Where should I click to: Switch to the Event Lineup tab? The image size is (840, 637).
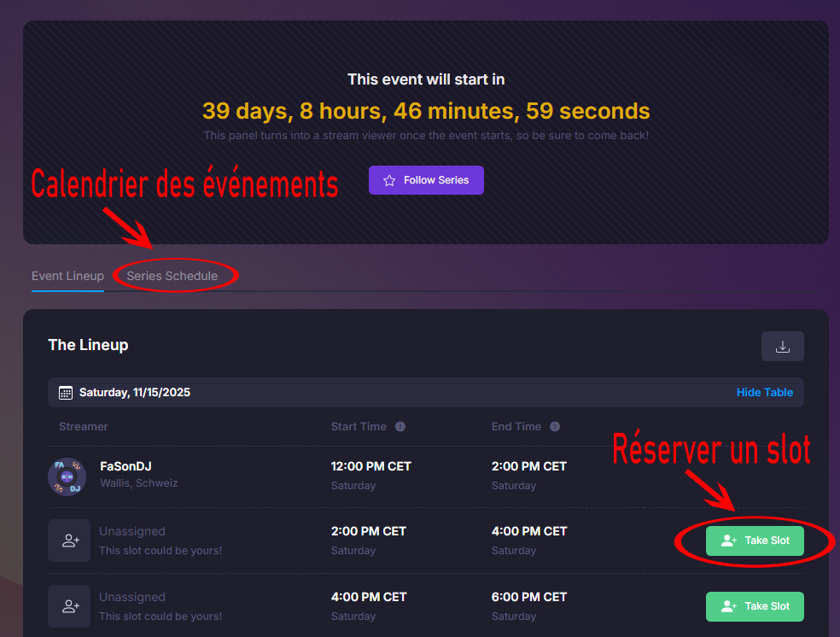(x=67, y=276)
